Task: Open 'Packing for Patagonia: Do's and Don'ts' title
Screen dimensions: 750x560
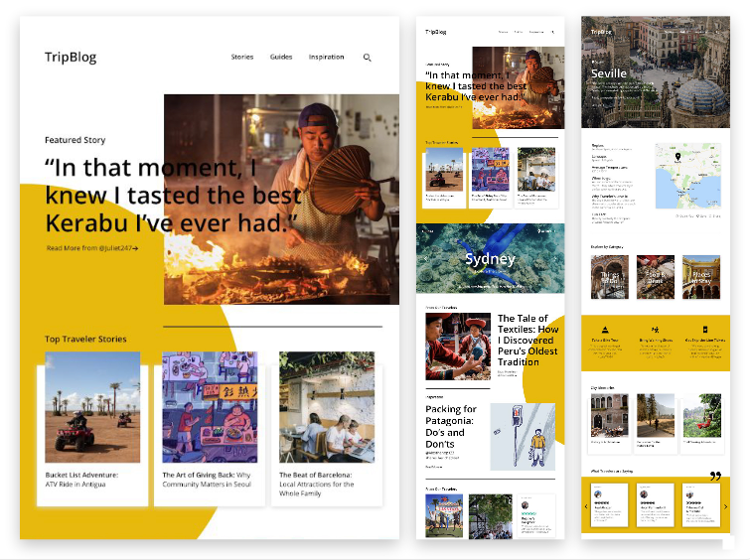Action: pos(451,427)
